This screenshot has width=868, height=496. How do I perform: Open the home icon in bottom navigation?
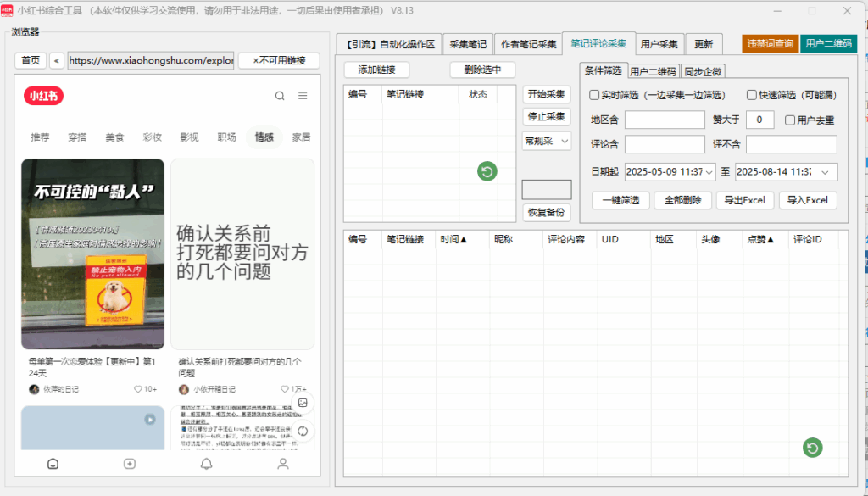(53, 464)
